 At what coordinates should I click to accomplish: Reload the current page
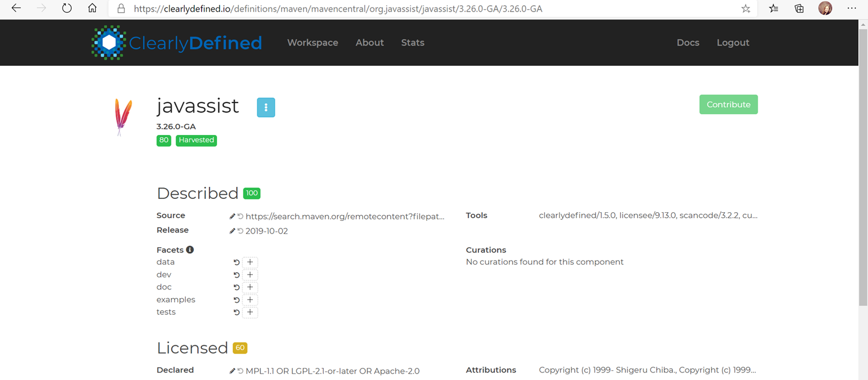(x=67, y=9)
